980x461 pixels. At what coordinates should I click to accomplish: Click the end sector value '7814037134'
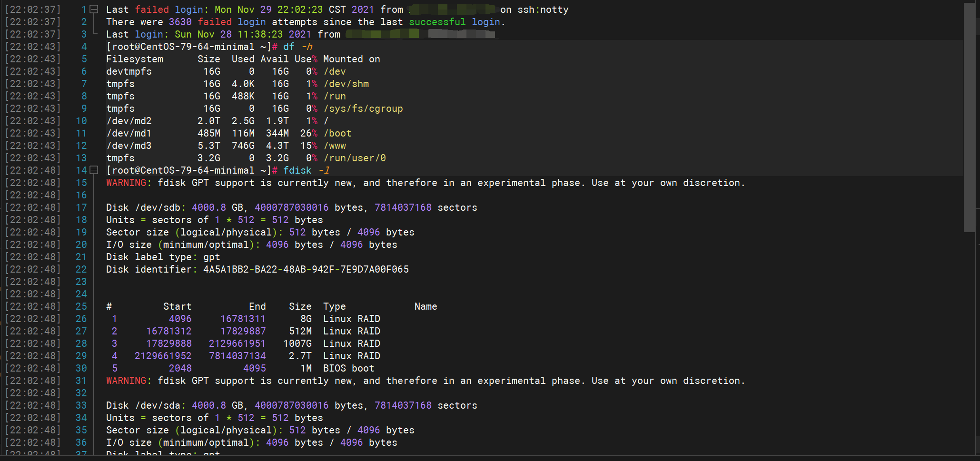[x=238, y=356]
